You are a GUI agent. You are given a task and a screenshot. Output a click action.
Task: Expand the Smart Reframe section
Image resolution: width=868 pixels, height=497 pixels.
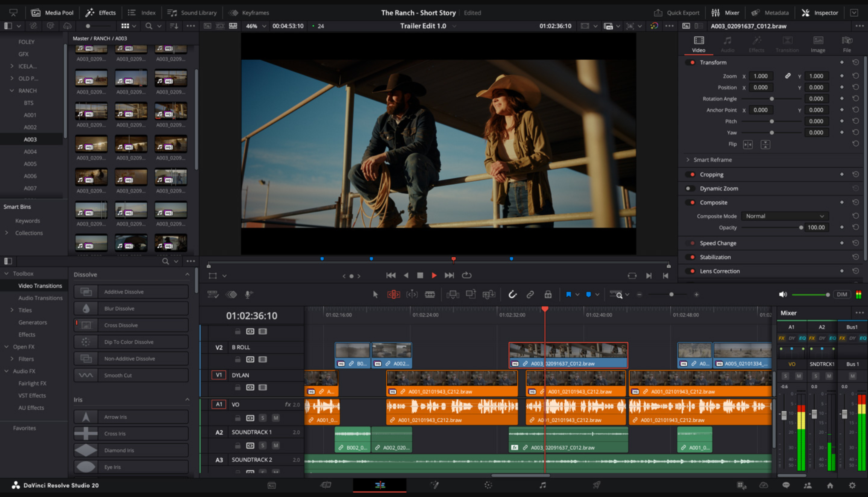point(688,160)
